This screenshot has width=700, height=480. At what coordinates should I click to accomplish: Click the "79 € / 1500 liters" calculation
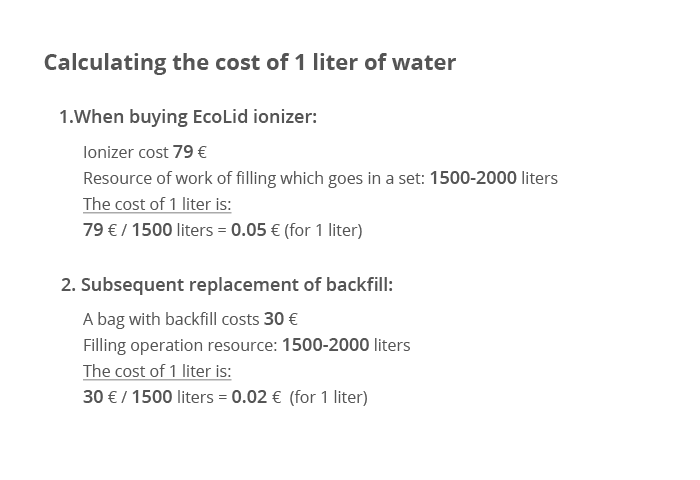pos(148,230)
